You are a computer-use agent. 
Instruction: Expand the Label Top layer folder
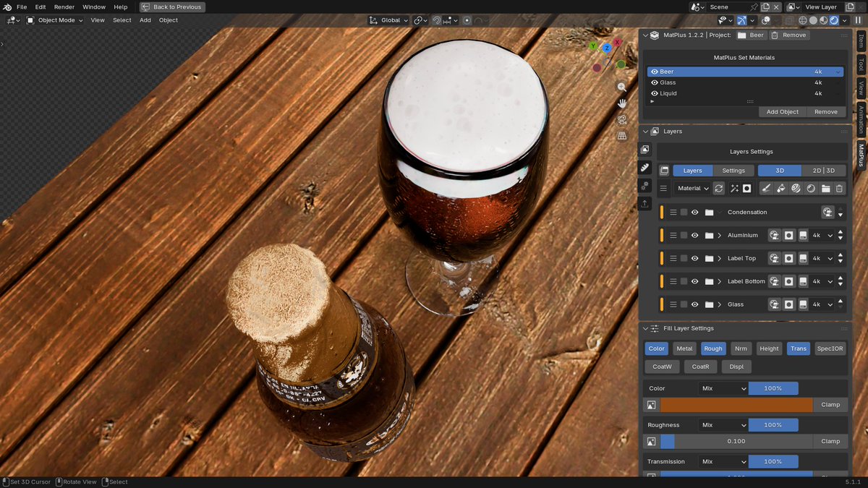pyautogui.click(x=720, y=258)
